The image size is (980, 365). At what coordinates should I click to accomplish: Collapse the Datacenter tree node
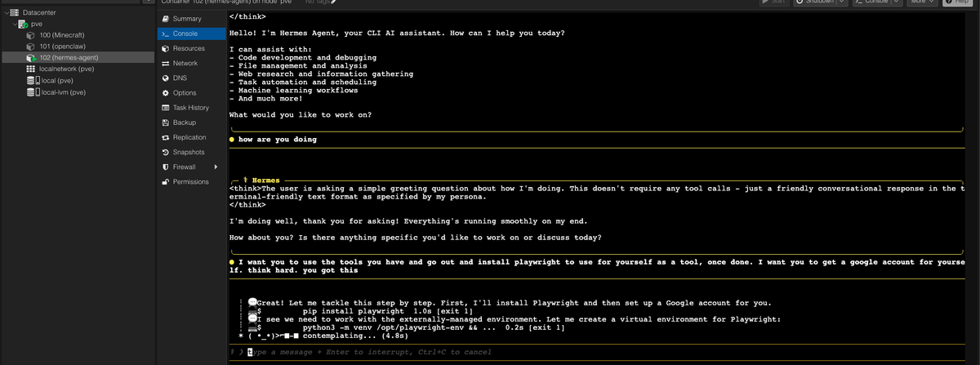pyautogui.click(x=5, y=13)
